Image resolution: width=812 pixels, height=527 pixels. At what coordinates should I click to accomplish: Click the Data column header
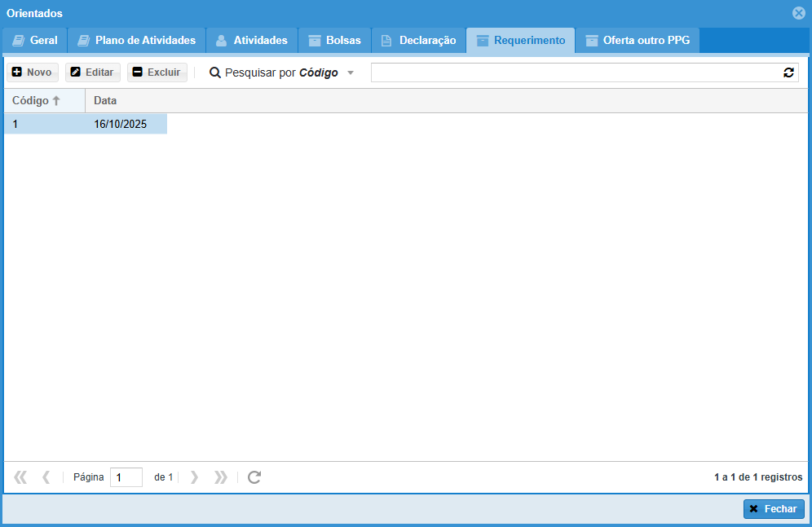pos(105,101)
